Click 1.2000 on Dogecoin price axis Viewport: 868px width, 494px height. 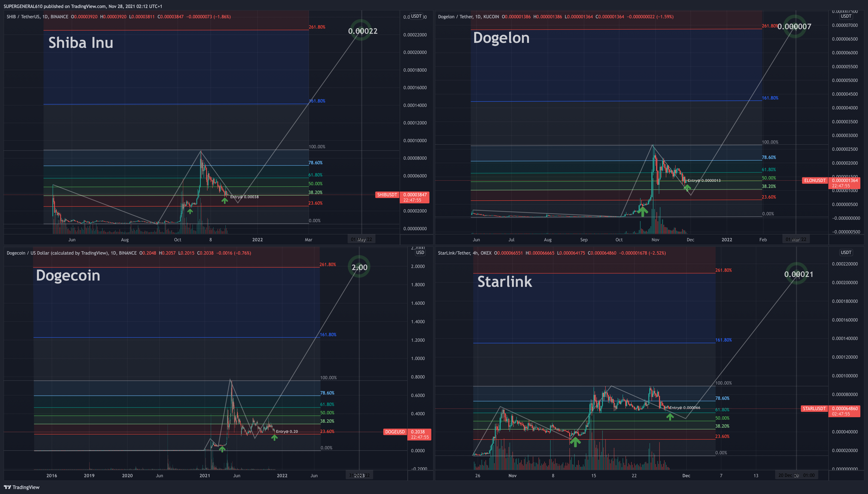pos(418,340)
